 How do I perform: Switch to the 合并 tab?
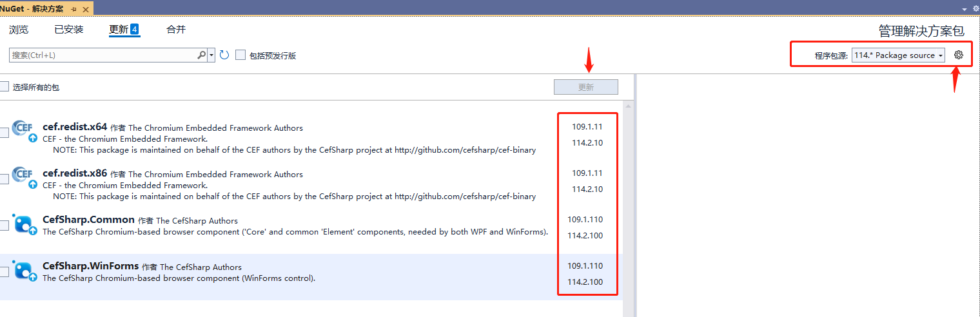176,30
